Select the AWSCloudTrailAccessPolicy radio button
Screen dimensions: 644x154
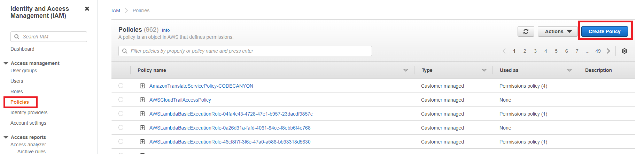tap(121, 100)
